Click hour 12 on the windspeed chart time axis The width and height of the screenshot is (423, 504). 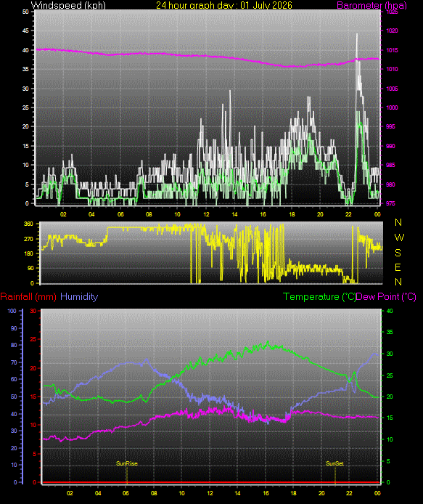[x=206, y=214]
